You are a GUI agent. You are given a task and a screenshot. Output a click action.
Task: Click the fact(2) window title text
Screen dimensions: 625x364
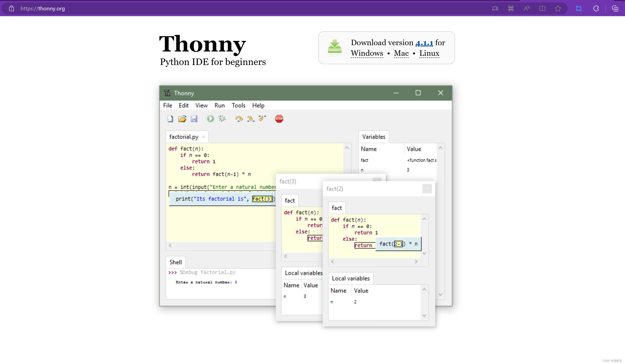335,189
